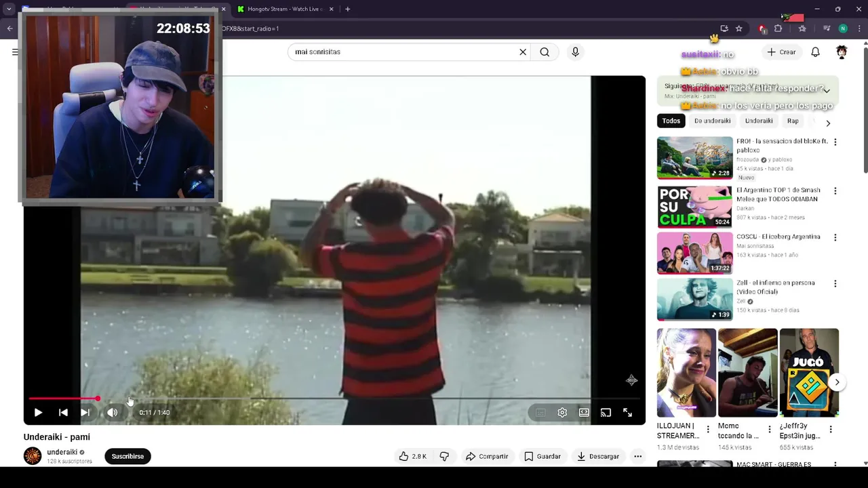Show next Shorts with the arrow
Viewport: 868px width, 488px height.
[837, 382]
